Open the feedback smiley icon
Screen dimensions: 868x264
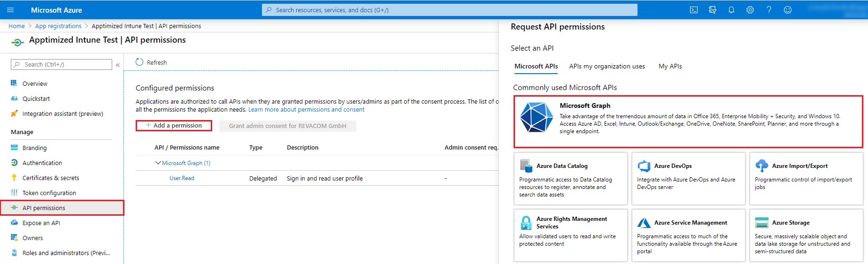[x=788, y=10]
